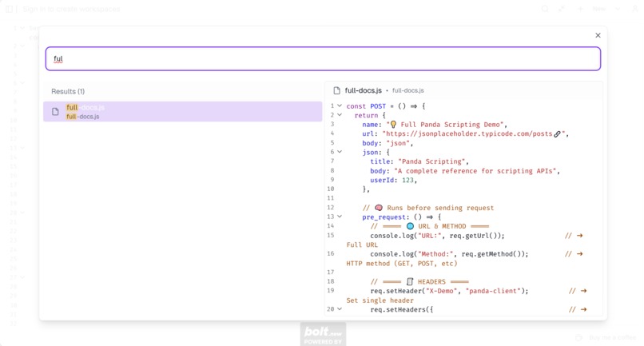This screenshot has height=346, width=644.
Task: Click the bolt.new powered-by badge
Action: coord(323,334)
